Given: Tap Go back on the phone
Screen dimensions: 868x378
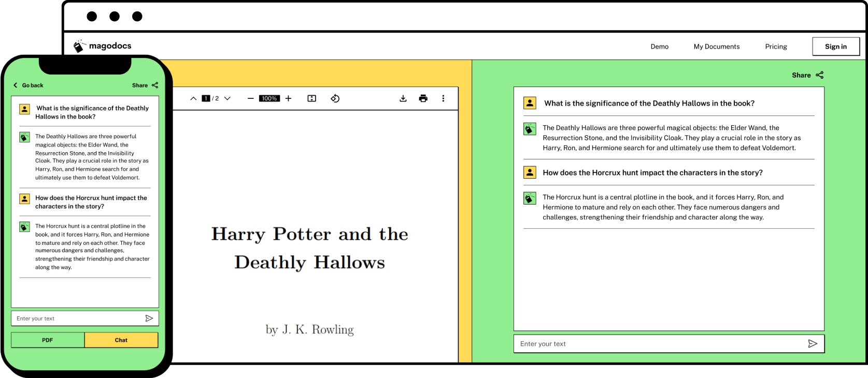Looking at the screenshot, I should coord(33,85).
